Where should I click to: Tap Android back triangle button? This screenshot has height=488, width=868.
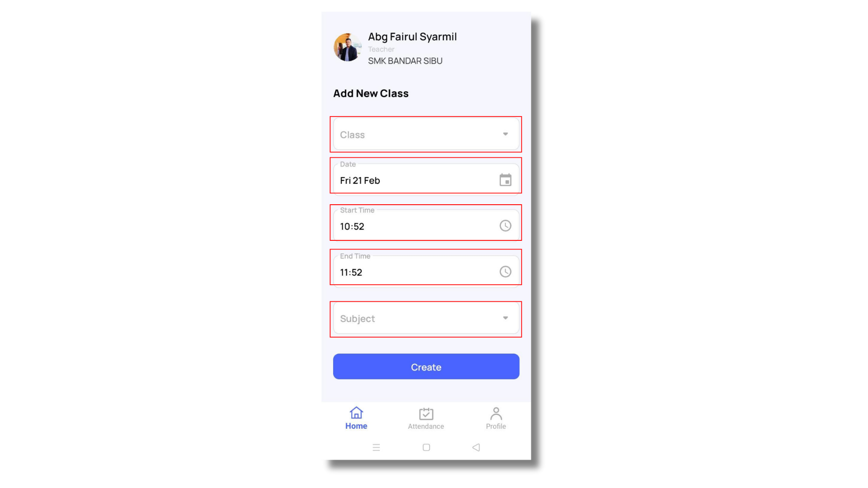(x=476, y=447)
